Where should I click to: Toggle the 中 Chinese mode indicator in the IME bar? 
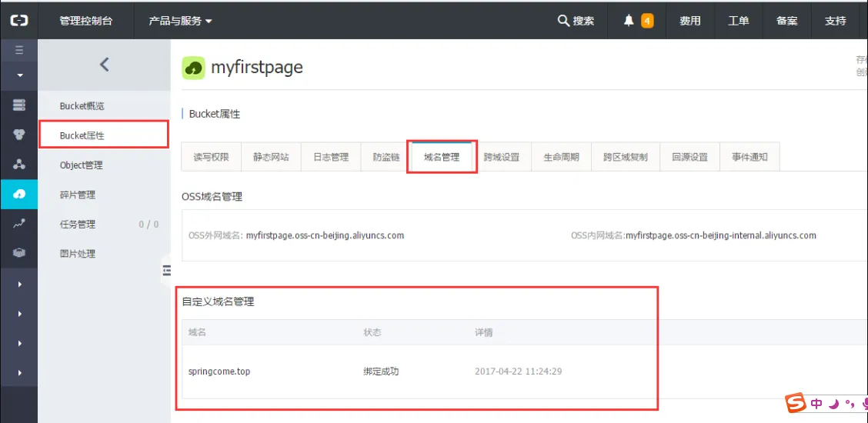coord(816,405)
